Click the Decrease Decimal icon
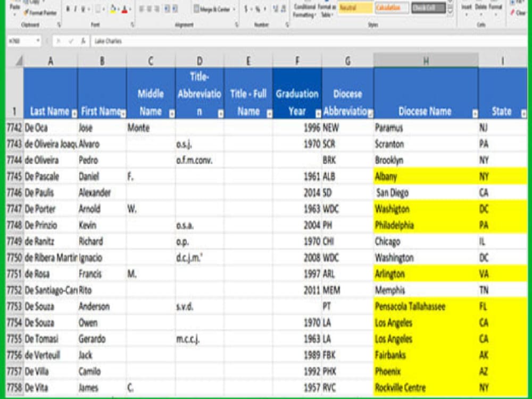The width and height of the screenshot is (532, 399). coord(284,9)
